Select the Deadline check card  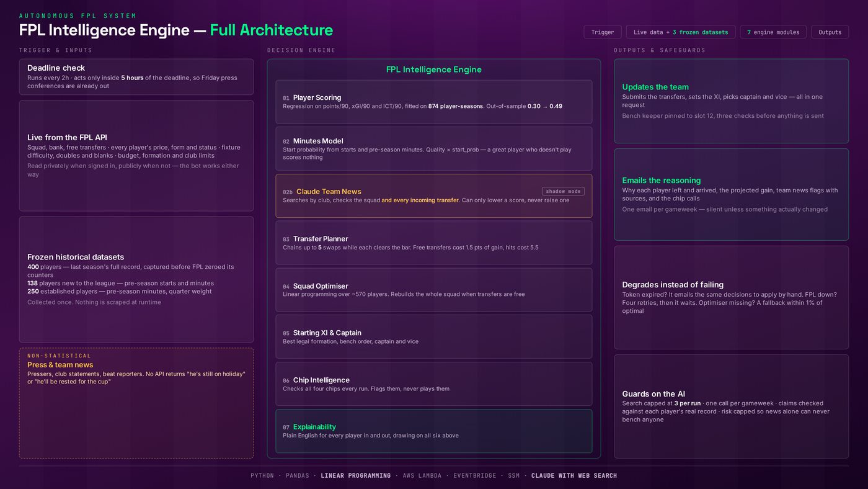(136, 77)
